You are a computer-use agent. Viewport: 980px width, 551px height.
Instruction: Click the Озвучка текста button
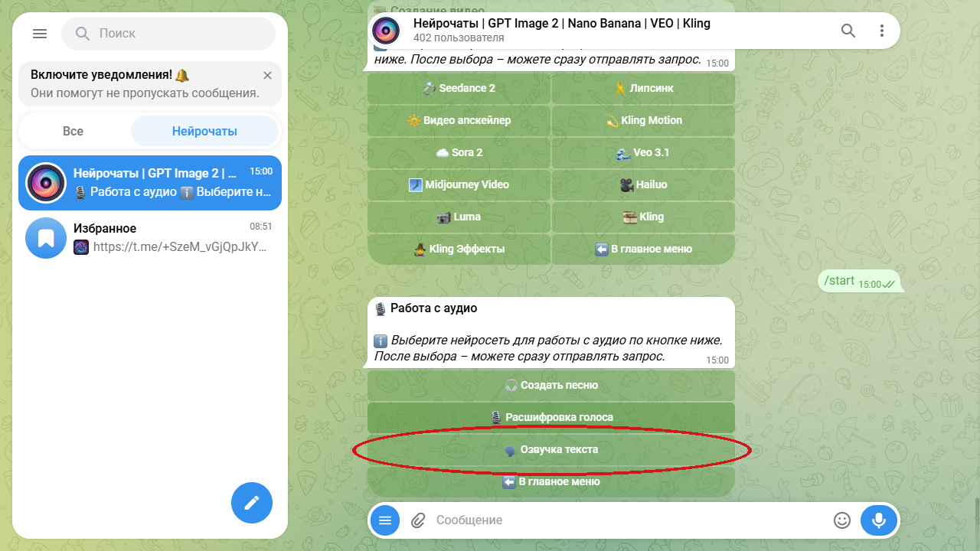(551, 450)
